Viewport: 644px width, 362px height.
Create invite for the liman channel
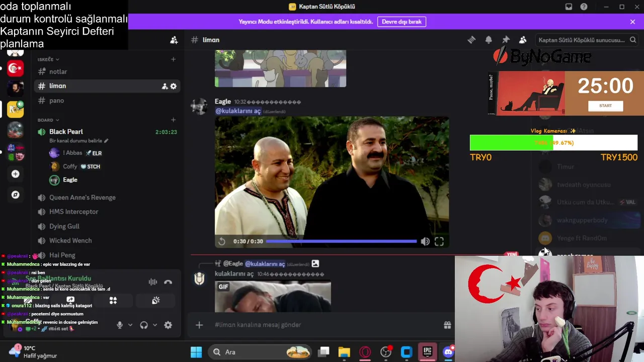tap(165, 86)
